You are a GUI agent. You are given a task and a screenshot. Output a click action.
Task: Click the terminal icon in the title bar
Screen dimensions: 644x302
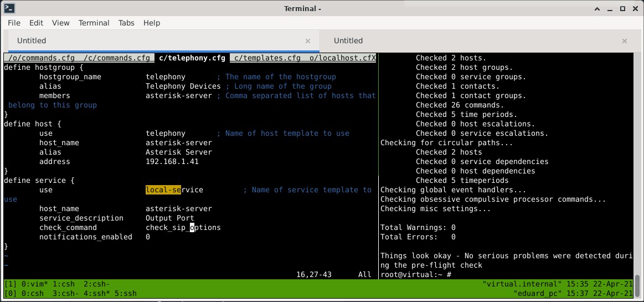[x=9, y=8]
